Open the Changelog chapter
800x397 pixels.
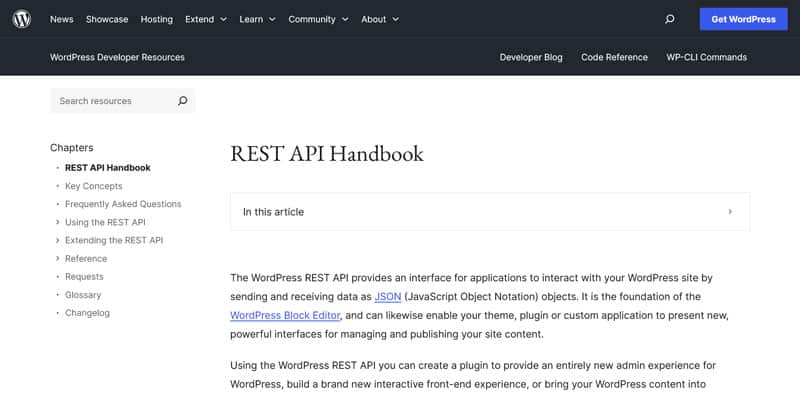coord(87,312)
